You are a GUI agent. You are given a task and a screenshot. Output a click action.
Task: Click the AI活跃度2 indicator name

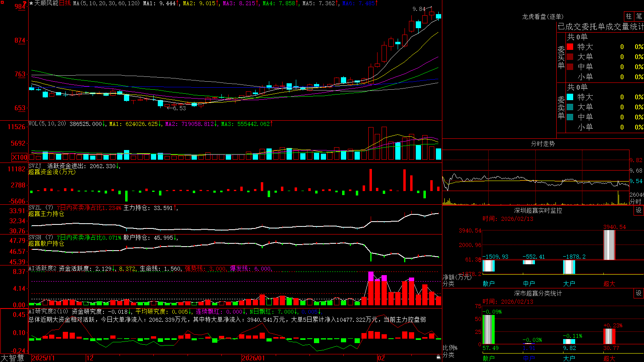pos(43,268)
